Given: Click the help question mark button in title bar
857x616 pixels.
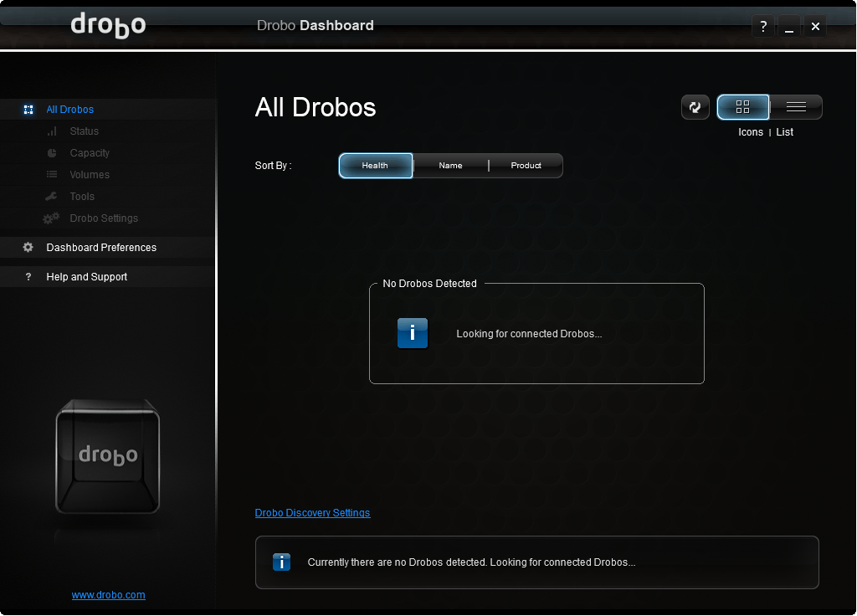Looking at the screenshot, I should coord(762,27).
